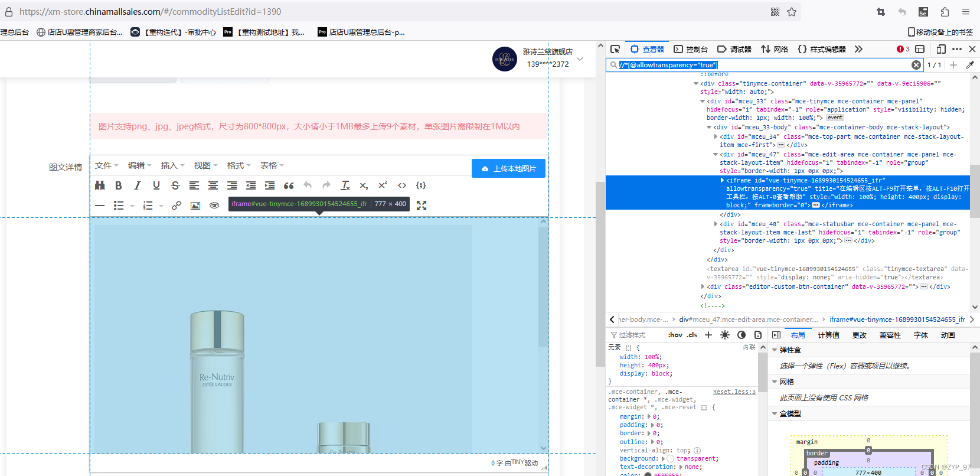Add new CSS rule plus button

click(708, 335)
